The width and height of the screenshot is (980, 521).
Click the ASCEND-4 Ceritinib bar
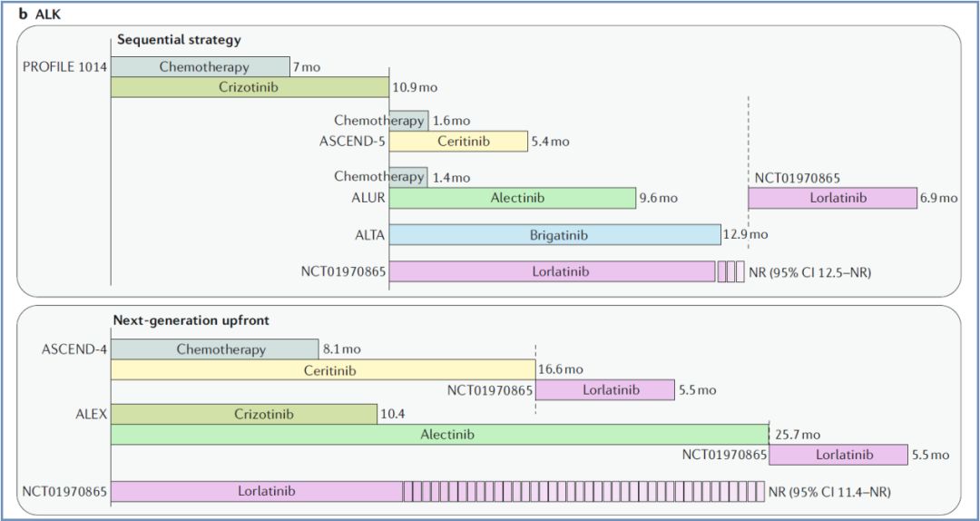(x=323, y=369)
